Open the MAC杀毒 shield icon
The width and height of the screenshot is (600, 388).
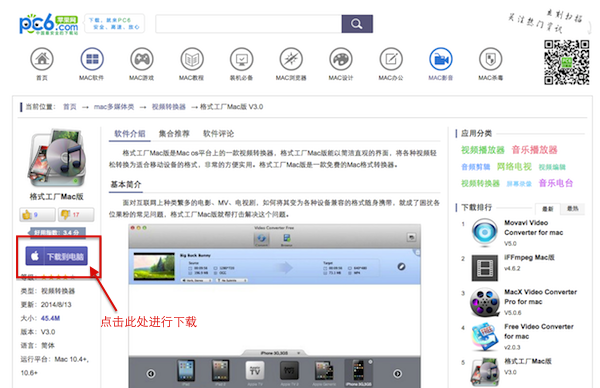(491, 59)
